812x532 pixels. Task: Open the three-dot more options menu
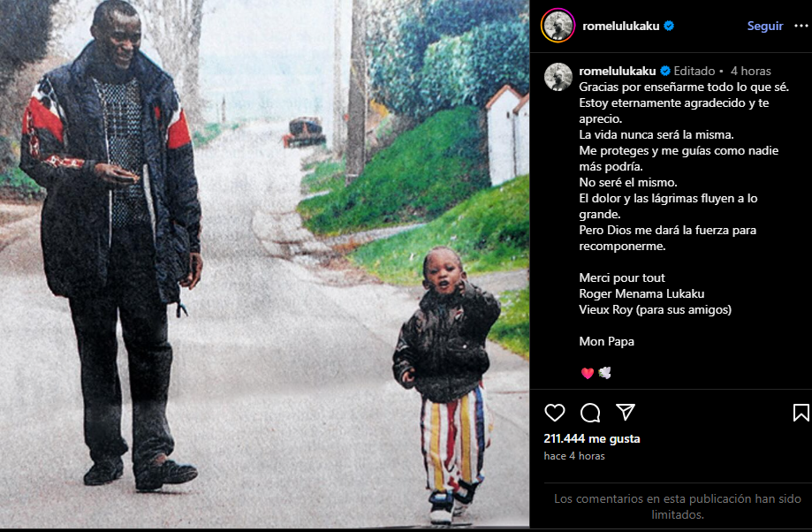(801, 26)
